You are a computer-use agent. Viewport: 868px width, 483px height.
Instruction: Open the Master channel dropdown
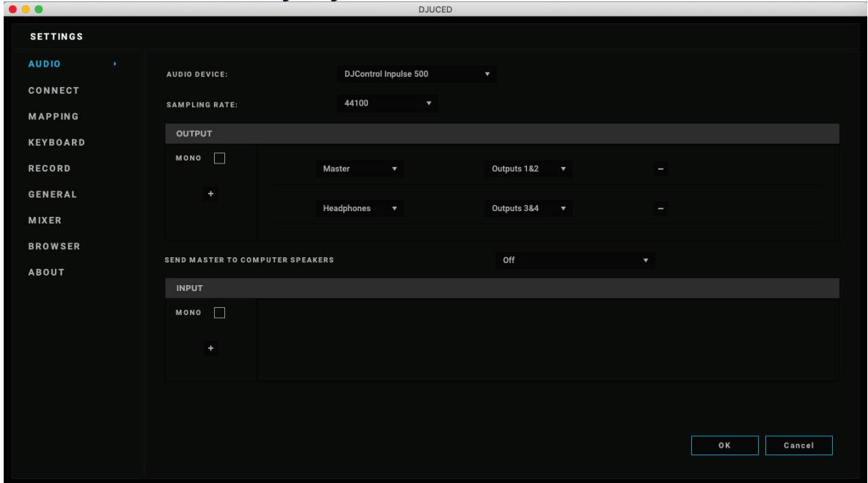[x=359, y=169]
